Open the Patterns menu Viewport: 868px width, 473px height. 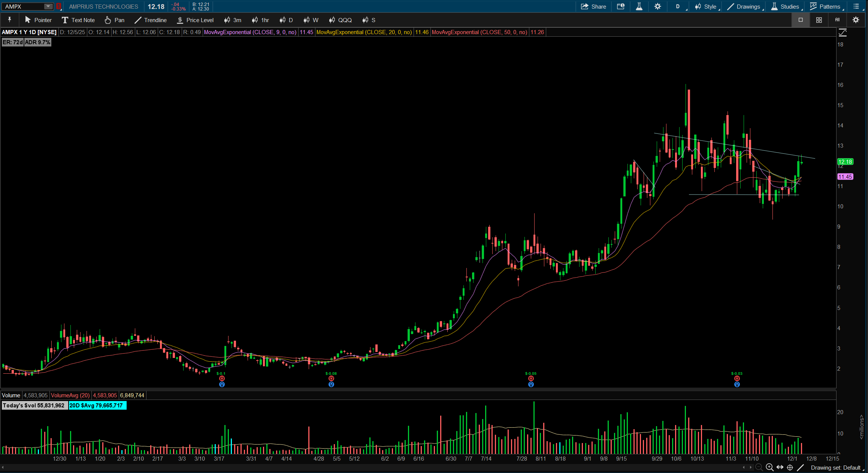coord(826,6)
